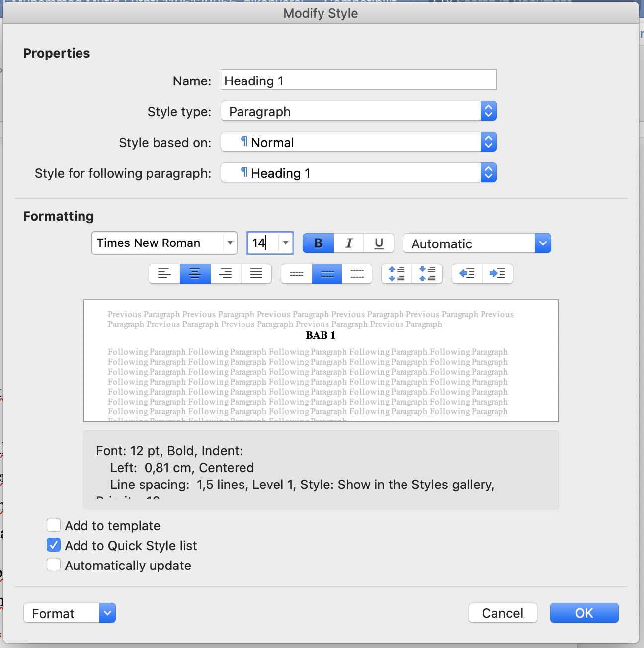The height and width of the screenshot is (648, 644).
Task: Toggle Bold formatting button
Action: click(318, 243)
